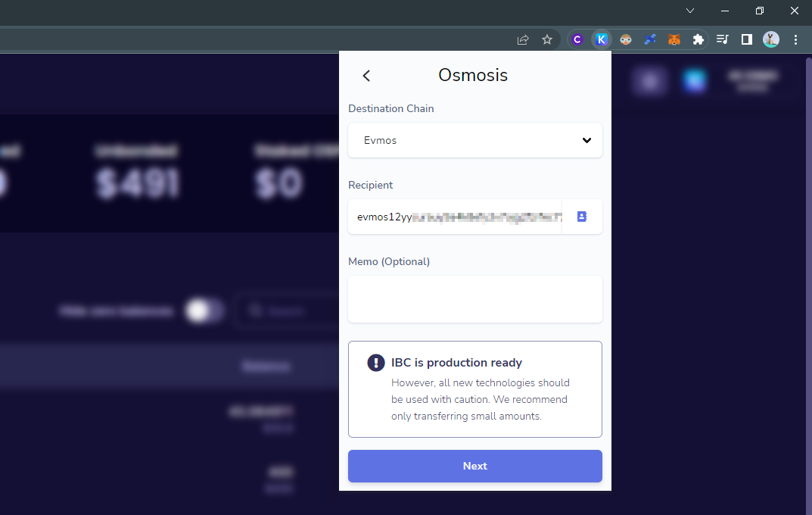Open the address book icon in Recipient field
Viewport: 812px width, 515px height.
point(581,217)
